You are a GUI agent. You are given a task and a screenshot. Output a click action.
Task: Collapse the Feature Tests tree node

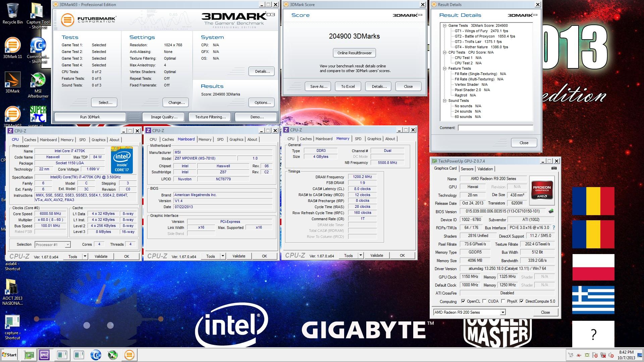click(445, 68)
